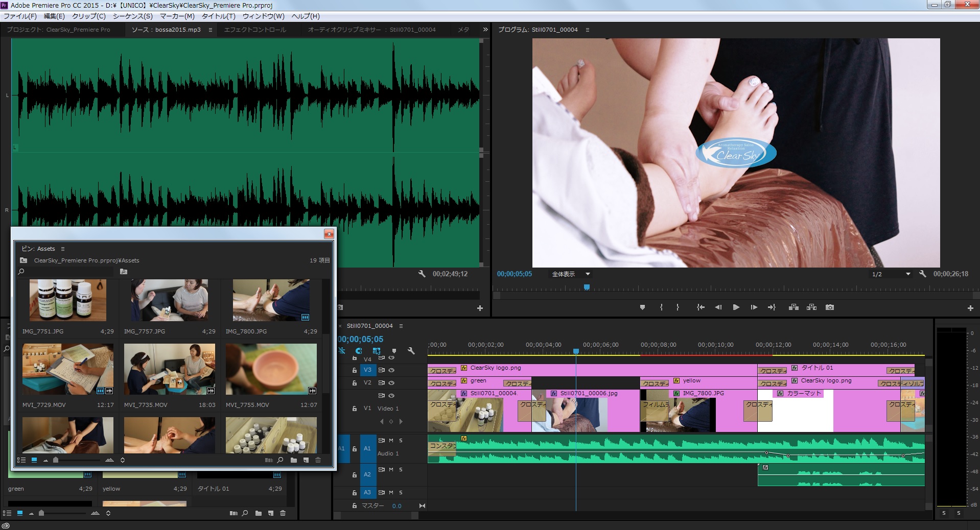980x530 pixels.
Task: Solo the A3 audio track
Action: [x=401, y=493]
